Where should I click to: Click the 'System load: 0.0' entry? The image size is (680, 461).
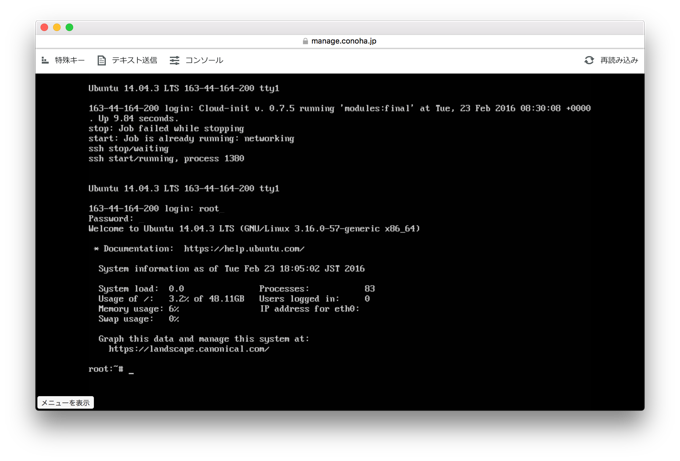click(x=141, y=289)
